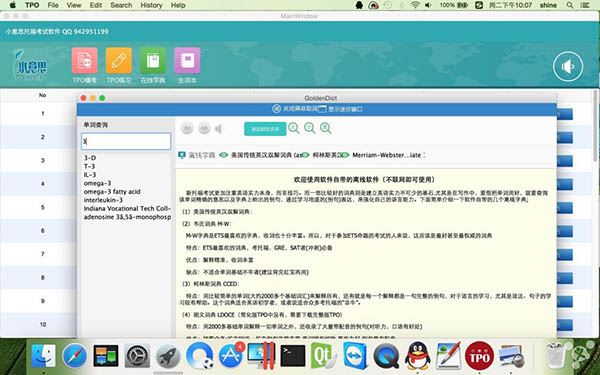
Task: Open App Store from the dock
Action: point(231,355)
